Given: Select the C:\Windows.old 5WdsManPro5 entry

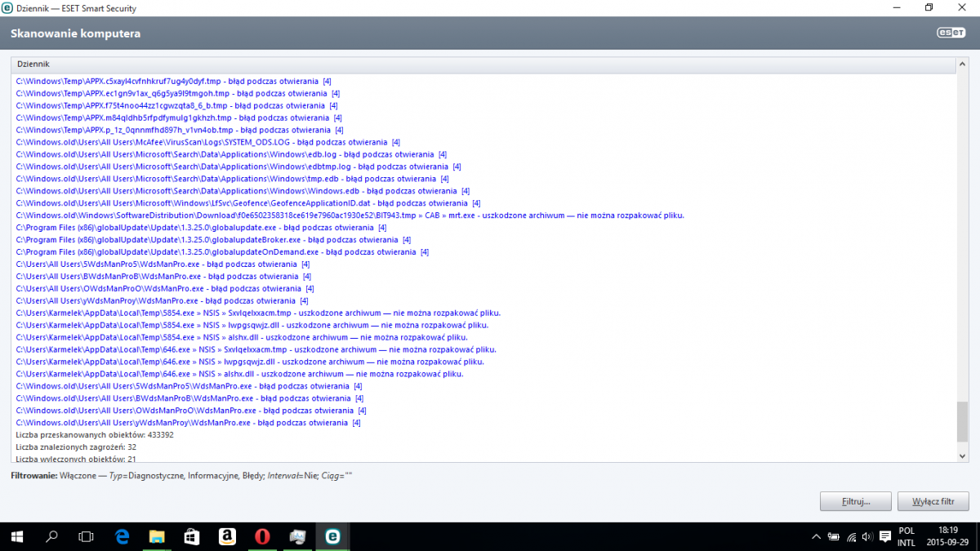Looking at the screenshot, I should click(x=189, y=387).
